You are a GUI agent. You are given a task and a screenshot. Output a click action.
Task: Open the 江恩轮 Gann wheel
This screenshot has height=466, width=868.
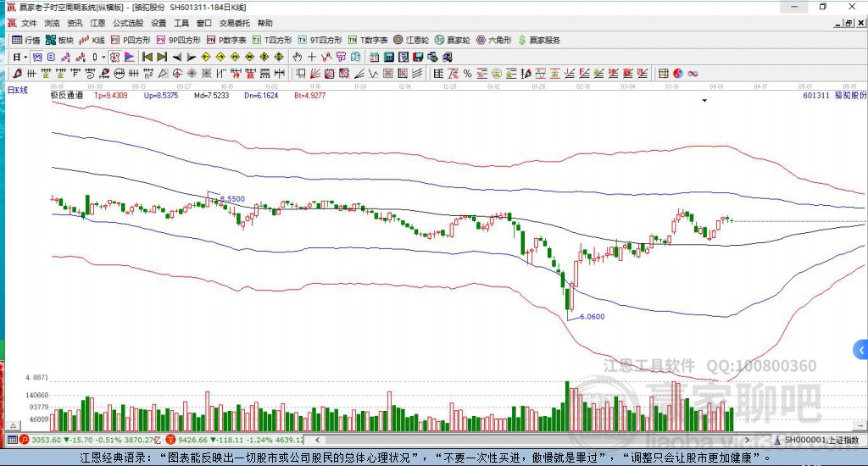[x=411, y=40]
